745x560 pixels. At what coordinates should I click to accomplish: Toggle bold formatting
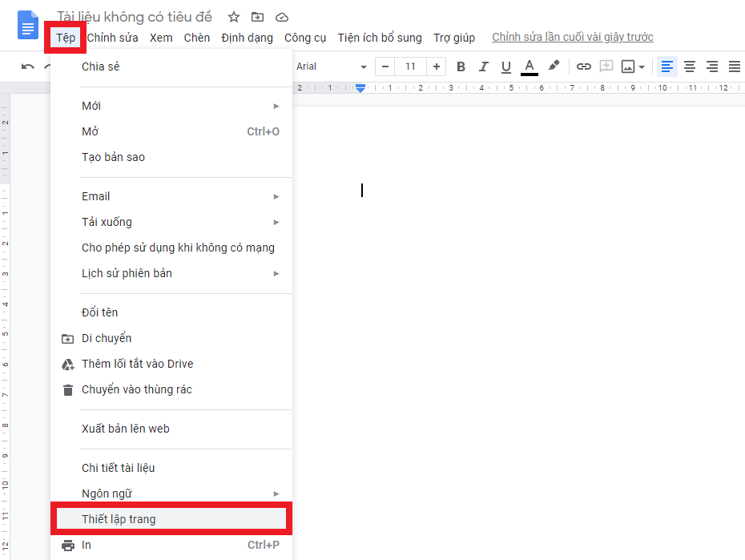(461, 66)
